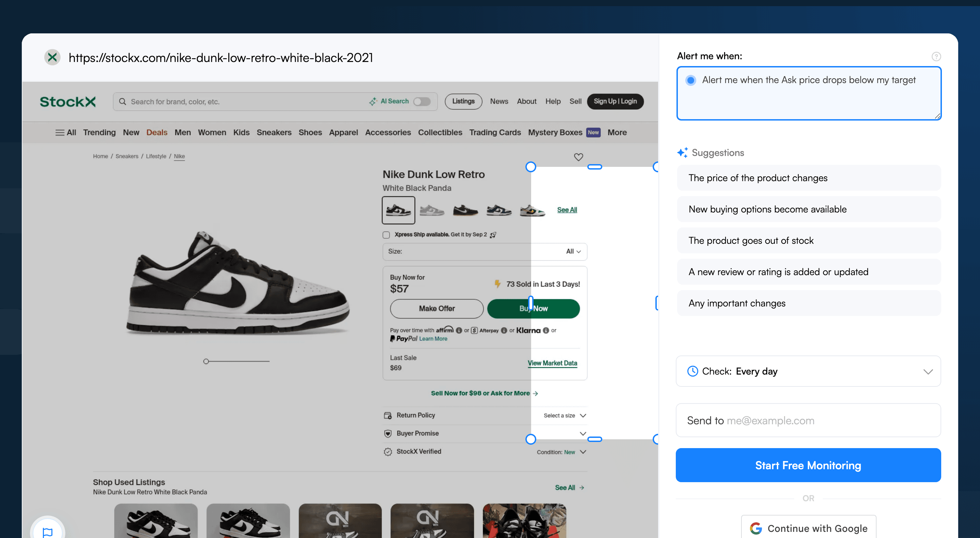Check the Xpress Ship available checkbox
980x538 pixels.
tap(386, 235)
